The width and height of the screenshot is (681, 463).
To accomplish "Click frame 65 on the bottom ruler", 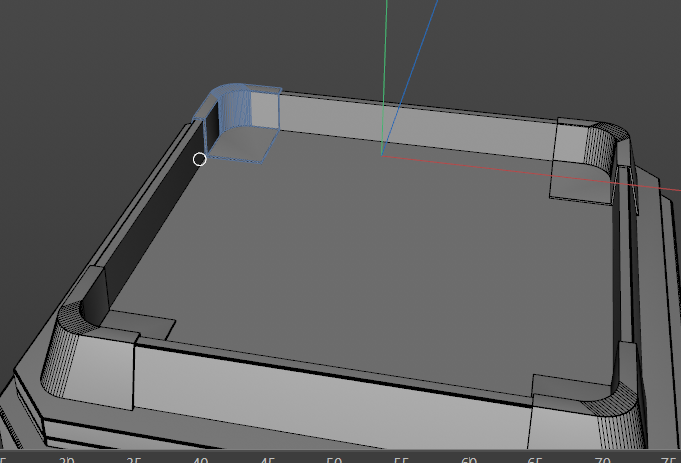I will (x=536, y=459).
